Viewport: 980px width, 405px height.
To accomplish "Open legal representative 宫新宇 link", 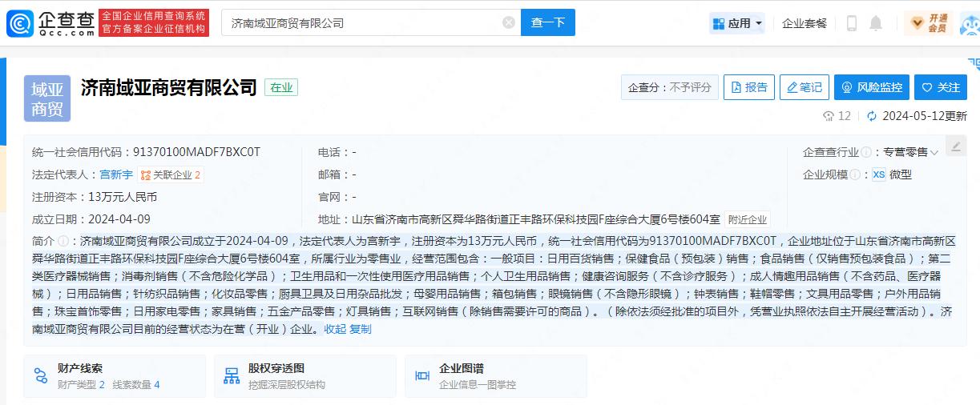I will (x=116, y=174).
